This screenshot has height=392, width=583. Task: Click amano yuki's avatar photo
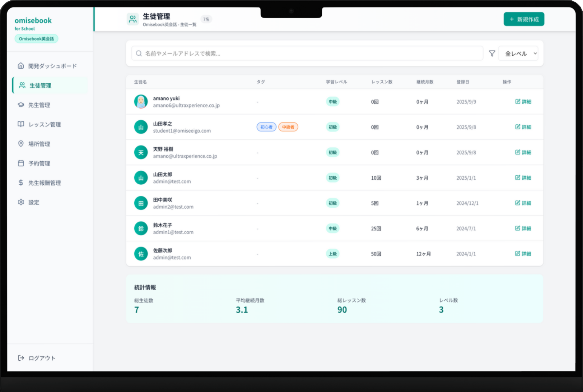pos(141,101)
